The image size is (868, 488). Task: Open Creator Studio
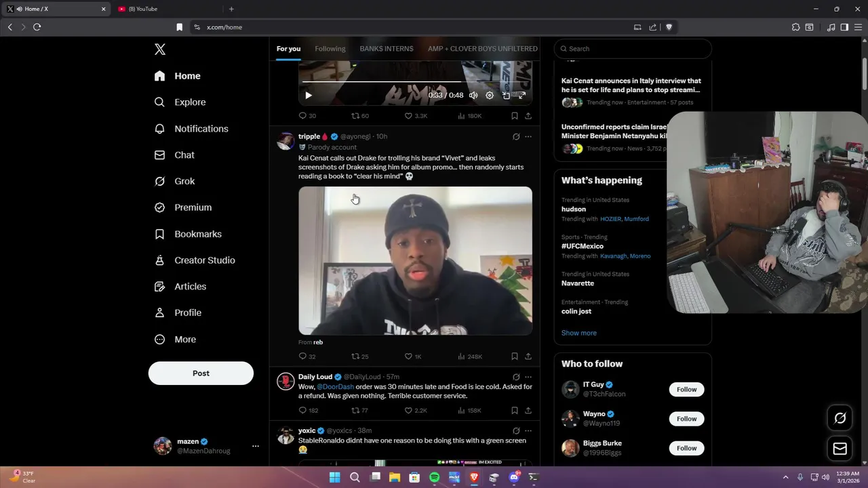[195, 260]
